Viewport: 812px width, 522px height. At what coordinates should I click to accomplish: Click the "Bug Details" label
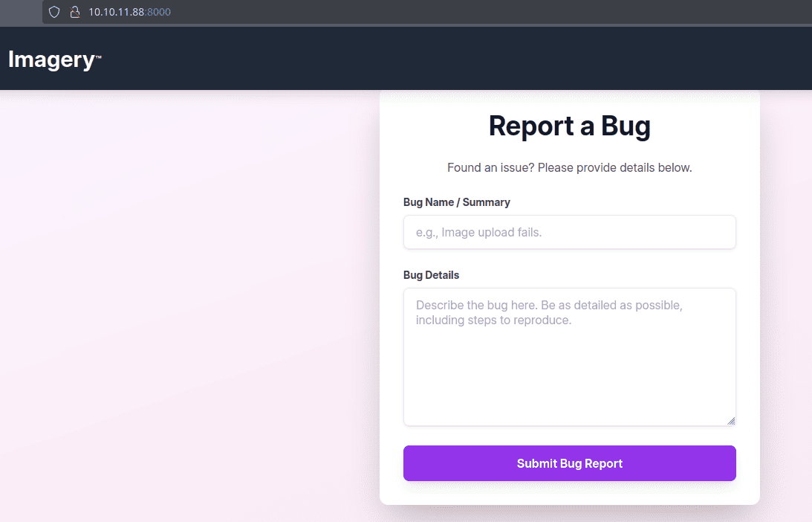[431, 275]
